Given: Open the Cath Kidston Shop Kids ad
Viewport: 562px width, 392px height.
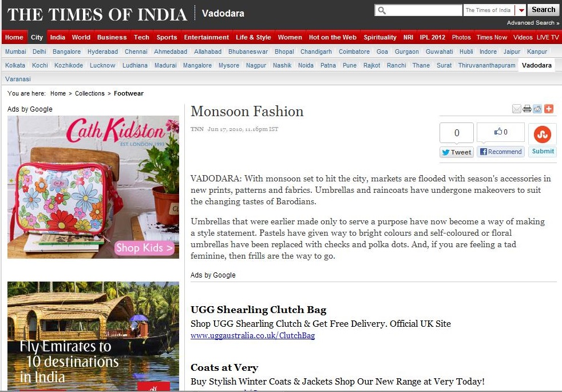Looking at the screenshot, I should click(93, 187).
